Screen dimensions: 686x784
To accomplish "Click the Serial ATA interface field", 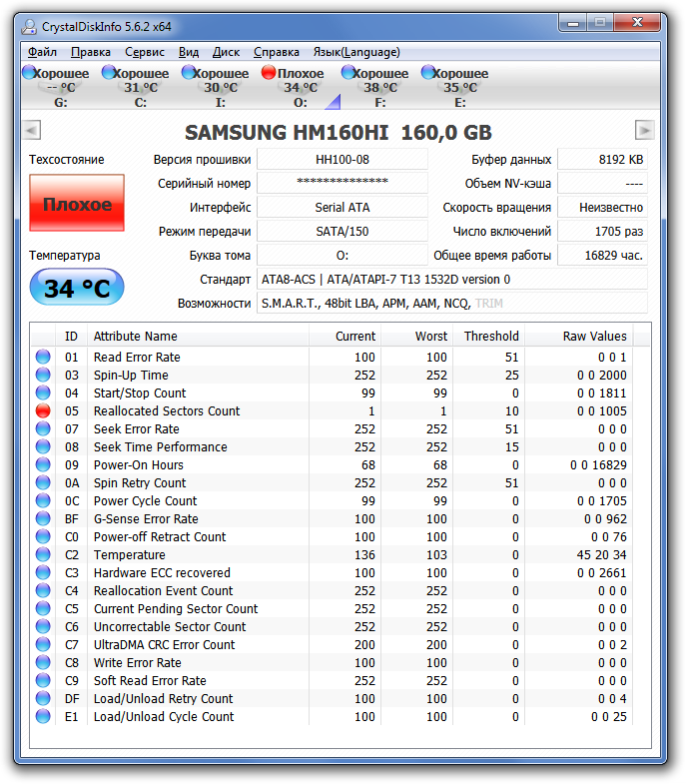I will click(343, 208).
